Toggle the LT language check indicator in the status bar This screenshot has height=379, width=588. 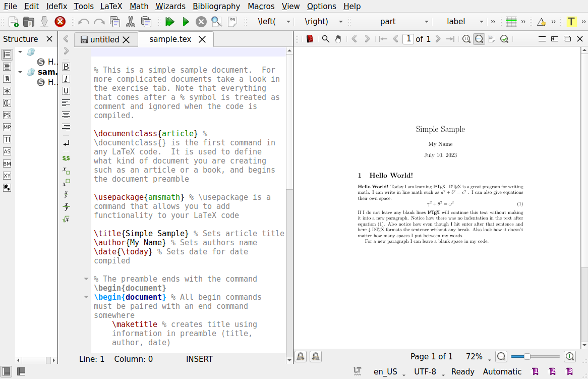coord(358,371)
